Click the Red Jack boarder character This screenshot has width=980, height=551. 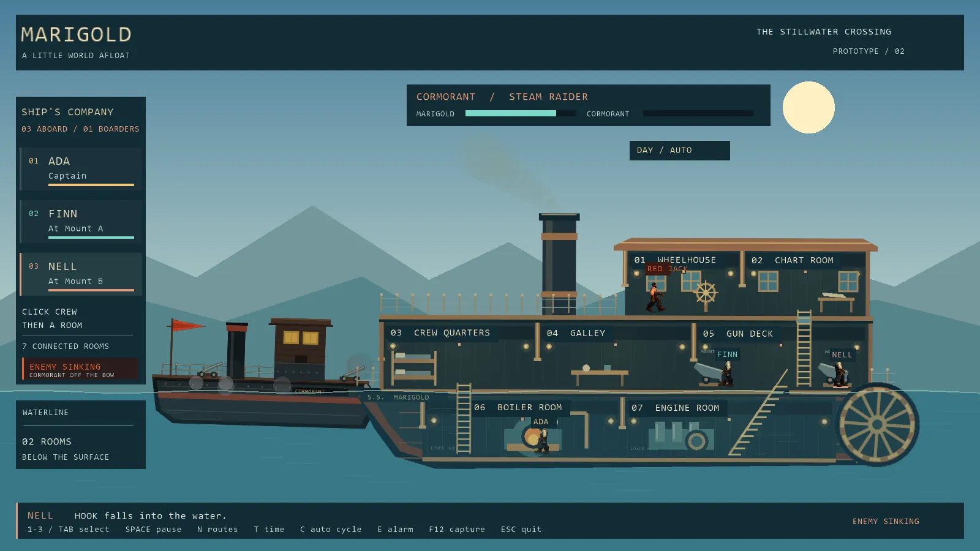click(x=655, y=298)
